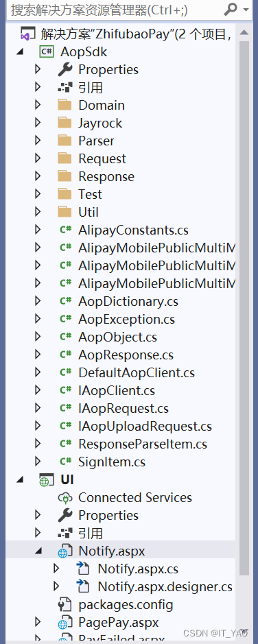Open Connected Services node
This screenshot has height=644, width=258.
[134, 498]
